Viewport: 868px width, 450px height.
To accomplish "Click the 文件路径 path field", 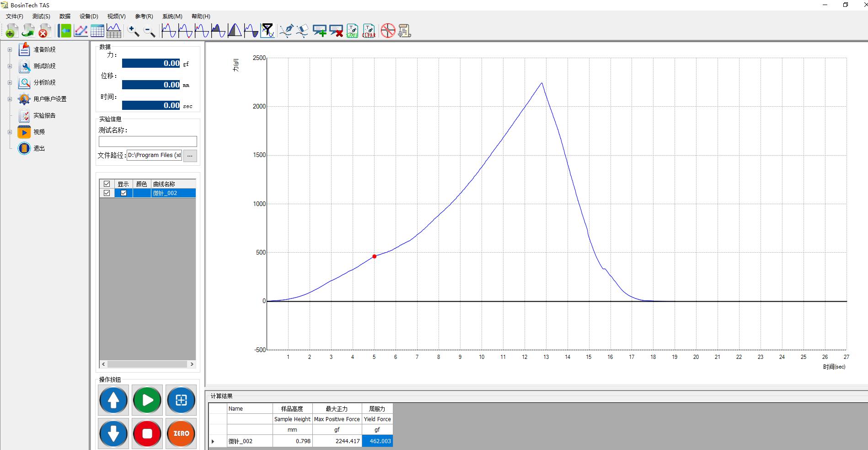I will 155,155.
